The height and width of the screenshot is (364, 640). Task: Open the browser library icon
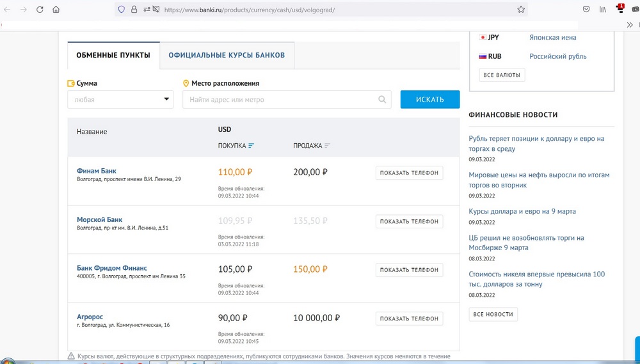coord(603,10)
